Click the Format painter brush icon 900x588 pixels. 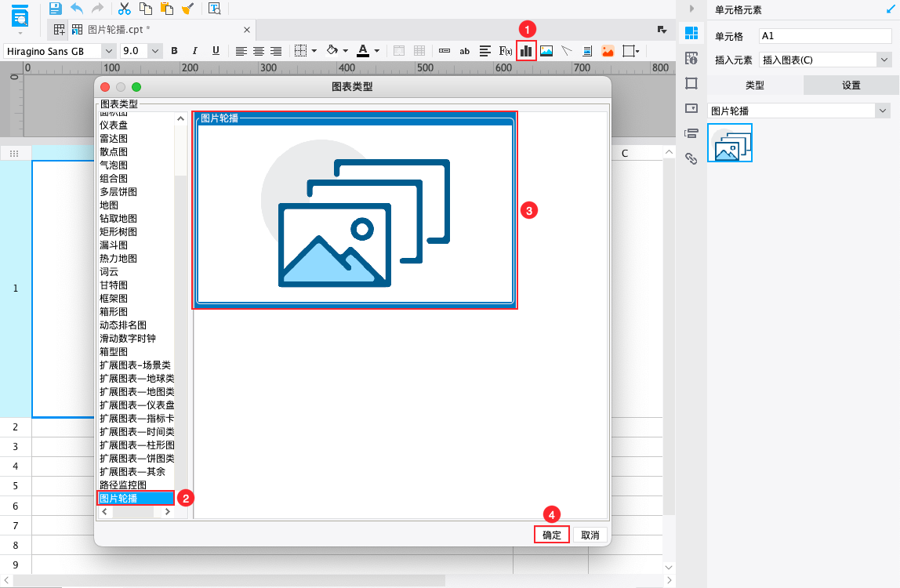tap(187, 9)
